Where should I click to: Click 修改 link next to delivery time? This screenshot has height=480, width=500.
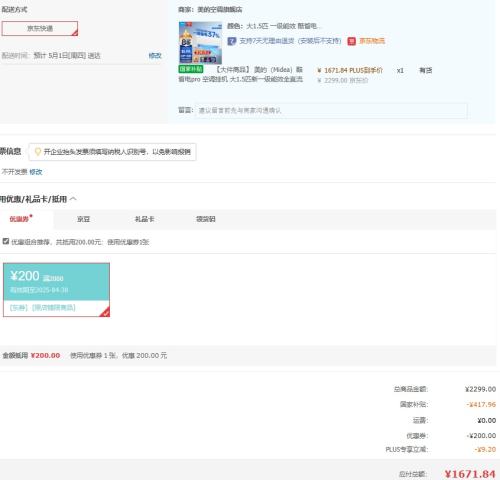pyautogui.click(x=155, y=55)
